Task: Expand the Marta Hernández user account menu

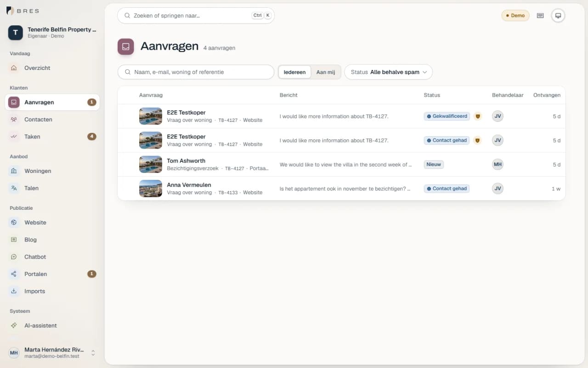Action: (x=52, y=353)
